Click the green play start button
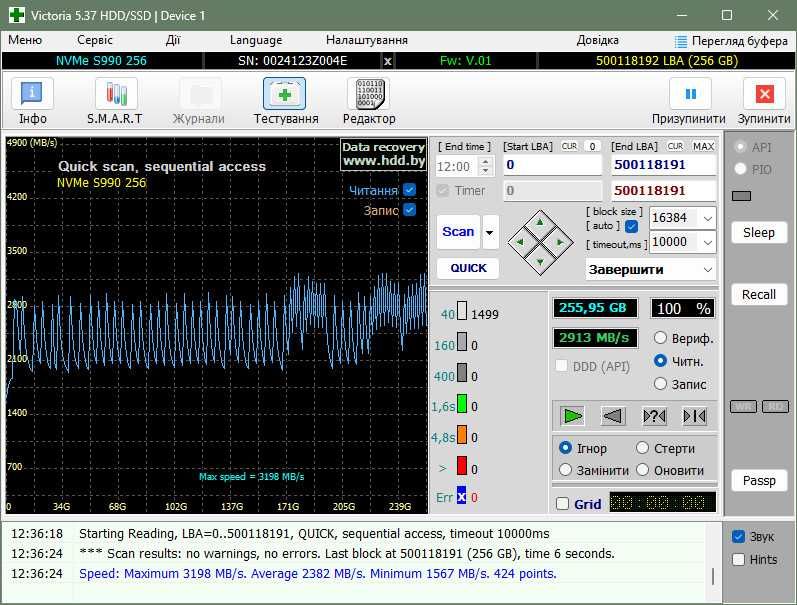This screenshot has height=605, width=797. pos(572,416)
